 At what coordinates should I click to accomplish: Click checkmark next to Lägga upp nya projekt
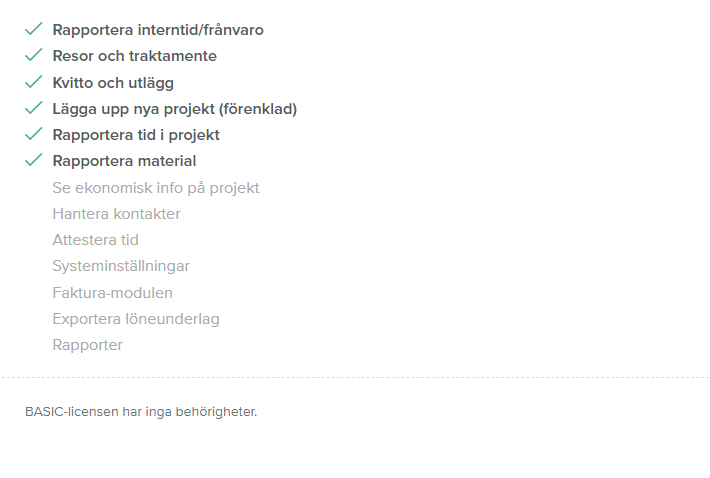point(34,108)
